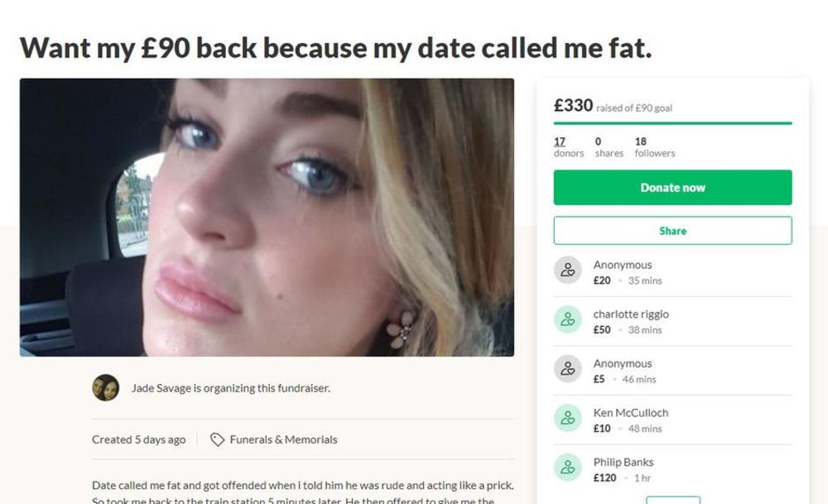The image size is (828, 504).
Task: Select the Ken McCulloch donor name
Action: click(x=630, y=412)
